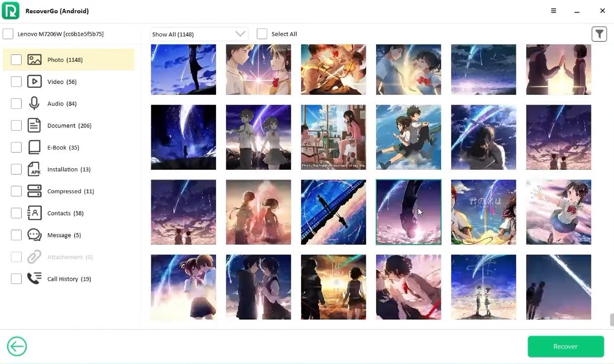Click the Call History phone icon
Screen dimensions: 614x364
pyautogui.click(x=34, y=279)
